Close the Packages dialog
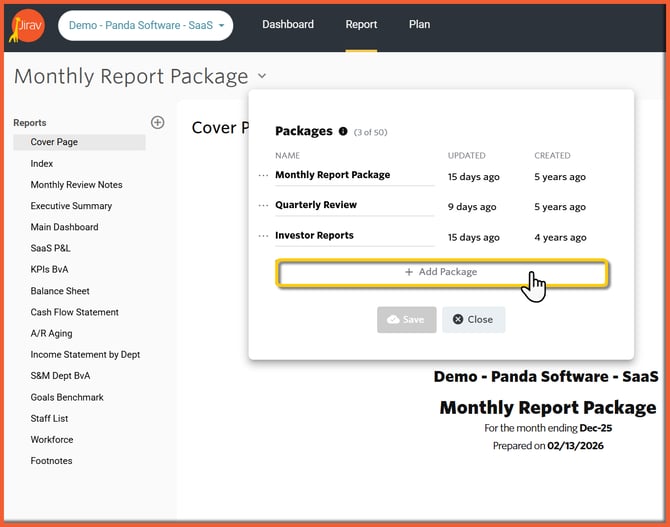The image size is (670, 527). point(473,319)
